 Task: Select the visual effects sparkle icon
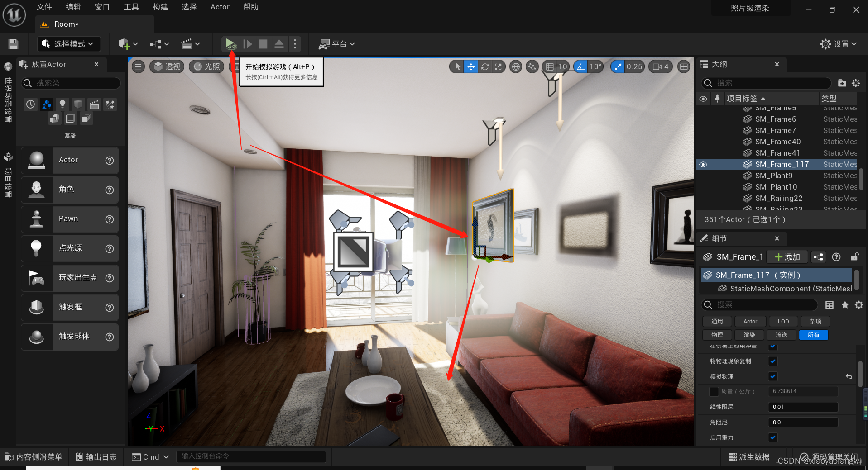[x=110, y=104]
